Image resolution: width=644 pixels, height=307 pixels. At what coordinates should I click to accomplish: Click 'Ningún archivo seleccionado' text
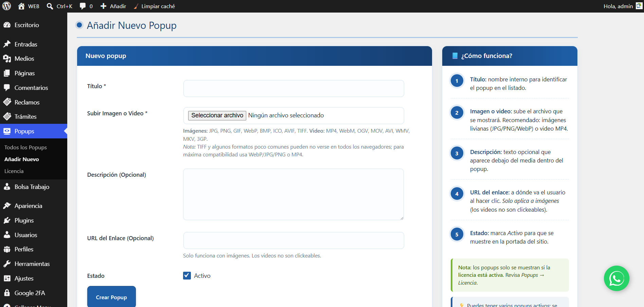286,115
